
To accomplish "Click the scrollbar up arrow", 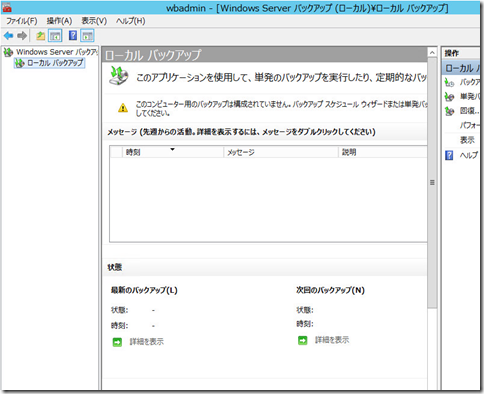I will point(432,53).
